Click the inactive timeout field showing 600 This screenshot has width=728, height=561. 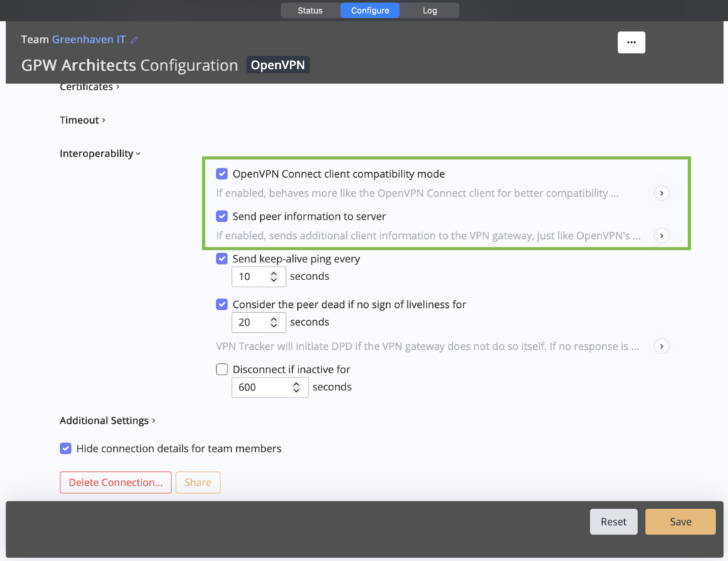click(x=269, y=388)
